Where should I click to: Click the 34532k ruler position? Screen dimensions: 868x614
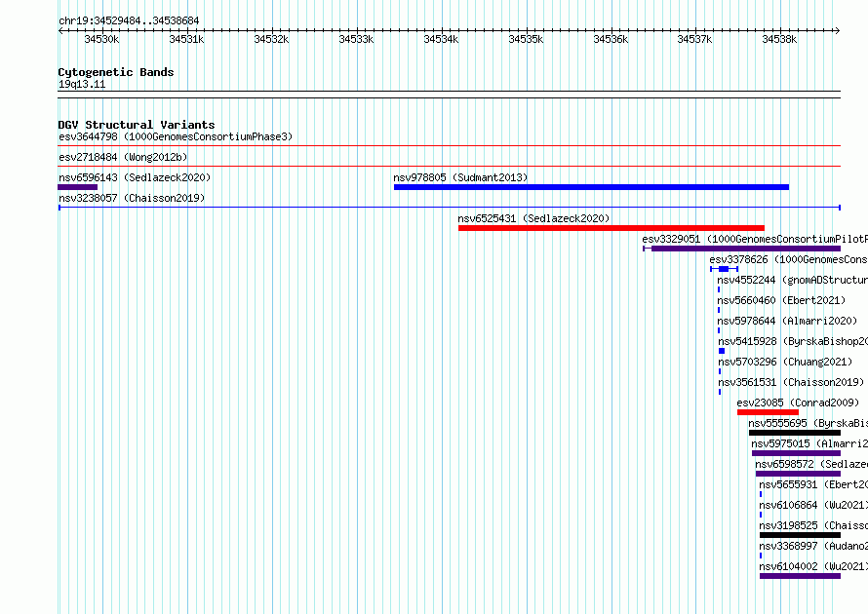click(x=271, y=39)
